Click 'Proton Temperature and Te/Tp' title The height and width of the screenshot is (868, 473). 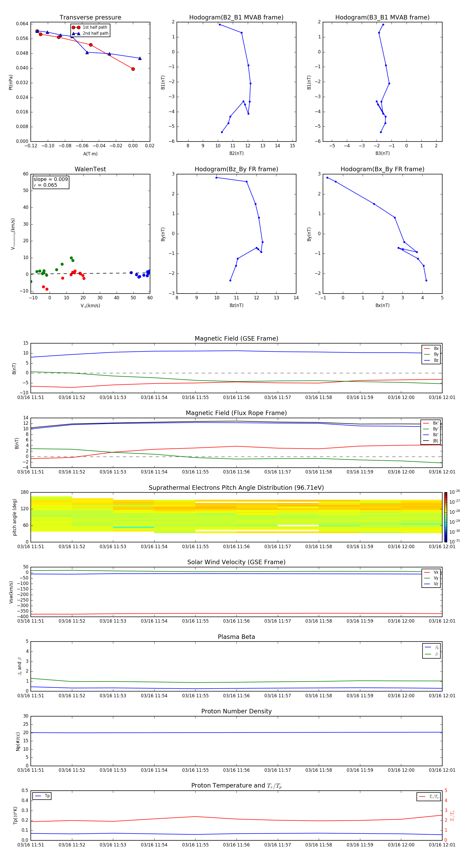tap(236, 785)
